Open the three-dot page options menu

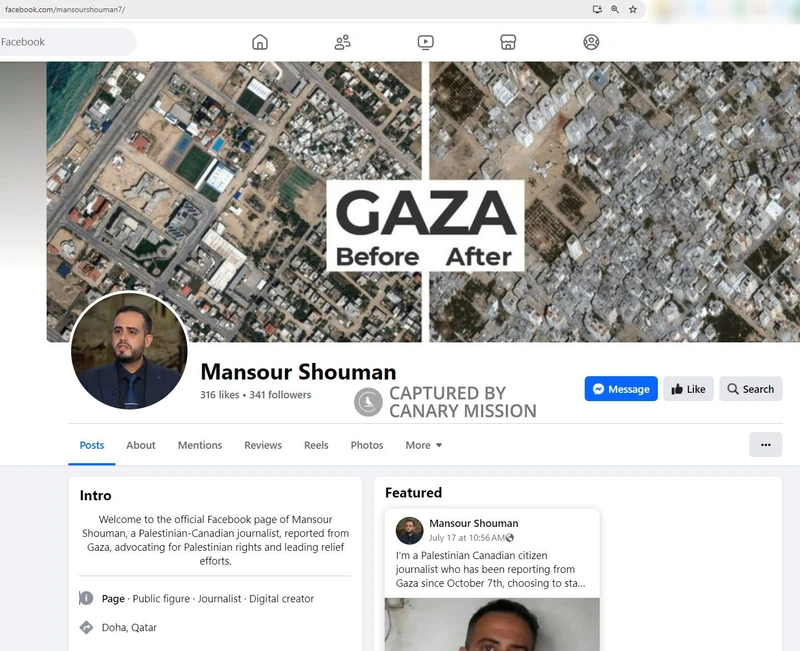765,445
